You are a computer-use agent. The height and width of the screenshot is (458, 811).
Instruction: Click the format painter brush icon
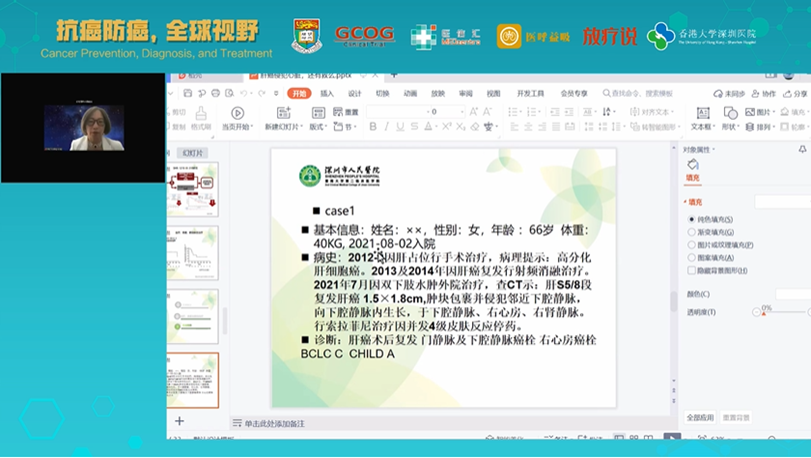(201, 113)
